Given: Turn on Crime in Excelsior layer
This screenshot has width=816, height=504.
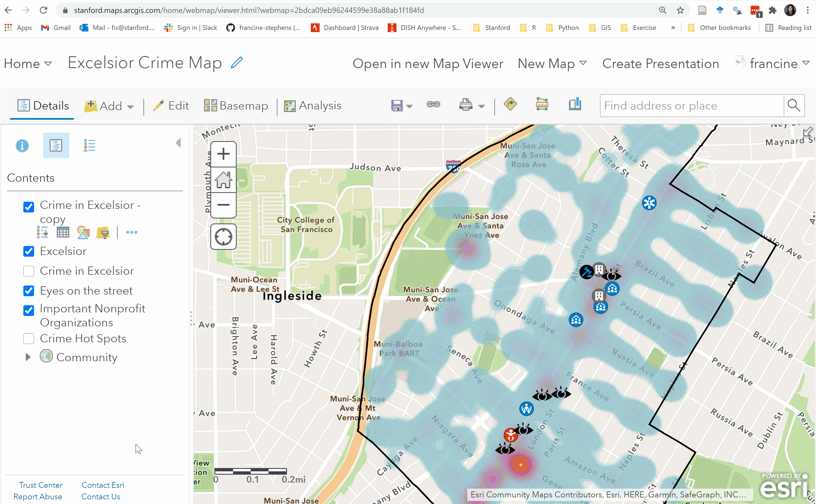Looking at the screenshot, I should pos(29,271).
